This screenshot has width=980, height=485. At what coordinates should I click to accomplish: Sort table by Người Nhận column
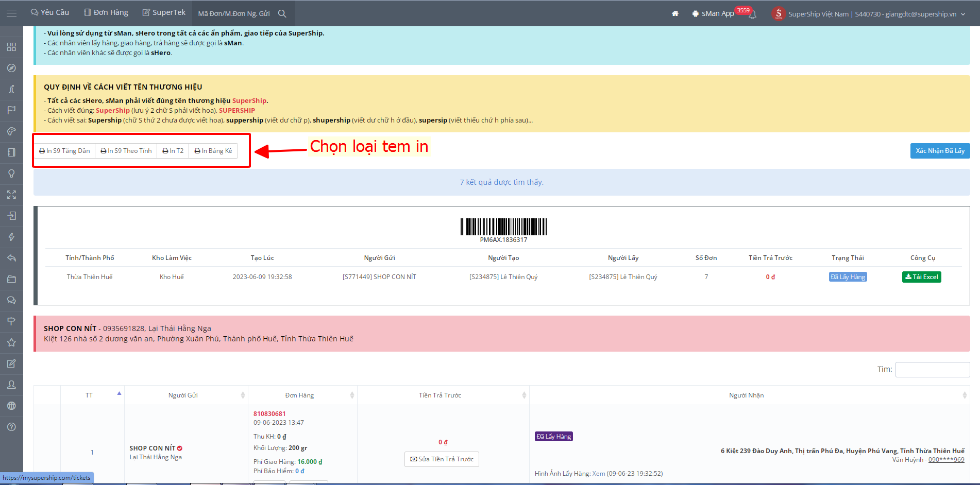pos(750,395)
